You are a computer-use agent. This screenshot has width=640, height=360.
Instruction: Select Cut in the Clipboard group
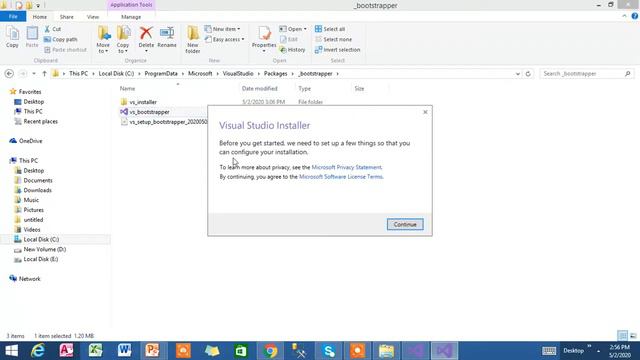(x=53, y=29)
